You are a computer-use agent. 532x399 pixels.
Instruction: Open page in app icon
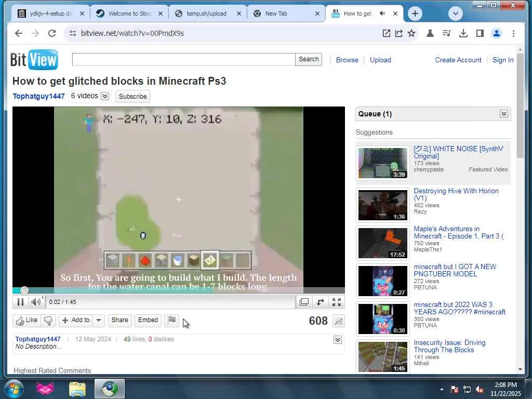click(x=387, y=33)
